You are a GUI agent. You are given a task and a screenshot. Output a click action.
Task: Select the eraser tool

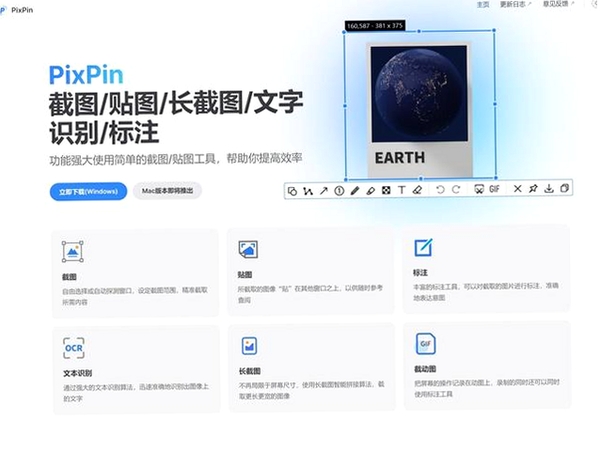(x=417, y=190)
